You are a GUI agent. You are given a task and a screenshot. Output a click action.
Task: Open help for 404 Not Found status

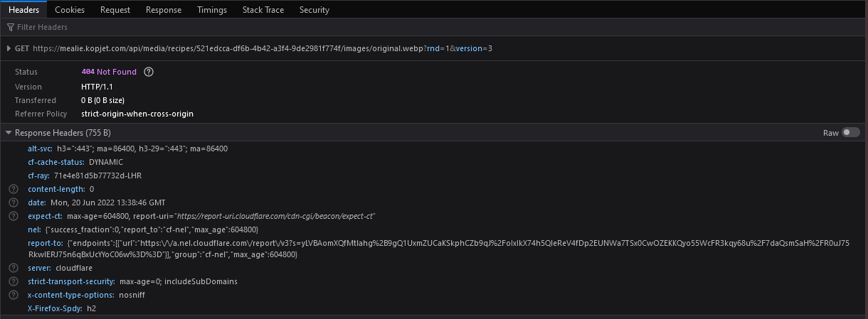tap(149, 72)
